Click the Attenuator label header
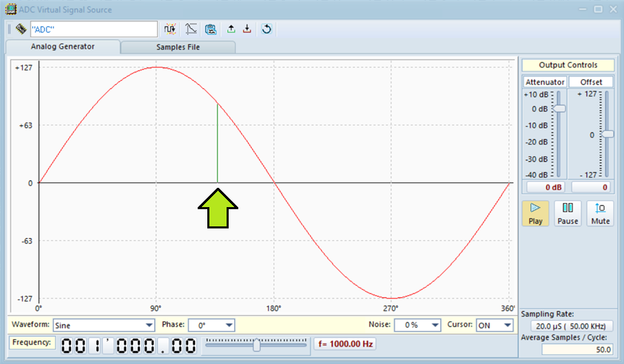624x364 pixels. point(545,82)
